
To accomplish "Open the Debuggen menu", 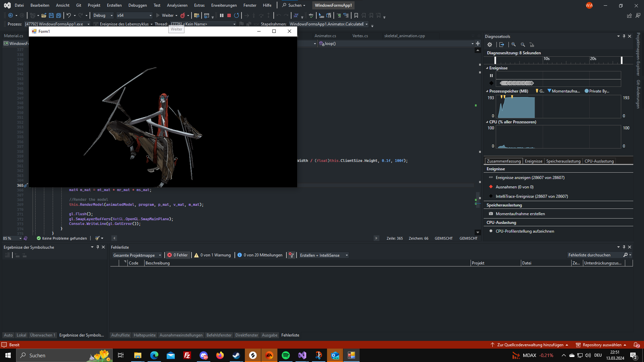I will coord(138,5).
